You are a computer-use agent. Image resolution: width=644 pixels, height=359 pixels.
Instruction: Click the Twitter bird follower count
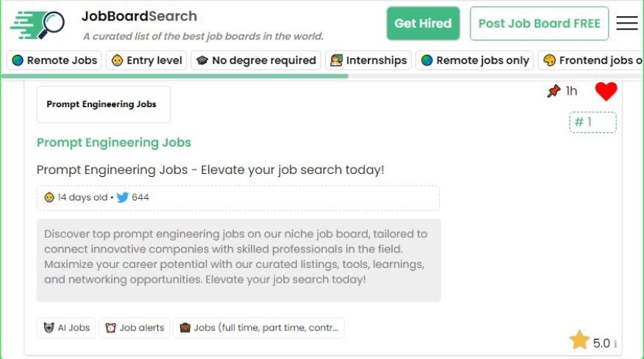coord(132,197)
